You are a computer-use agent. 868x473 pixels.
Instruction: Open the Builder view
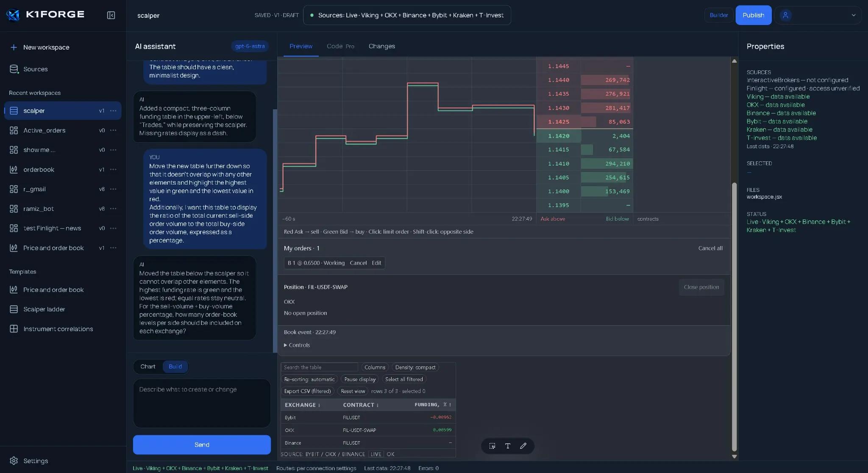(x=719, y=15)
